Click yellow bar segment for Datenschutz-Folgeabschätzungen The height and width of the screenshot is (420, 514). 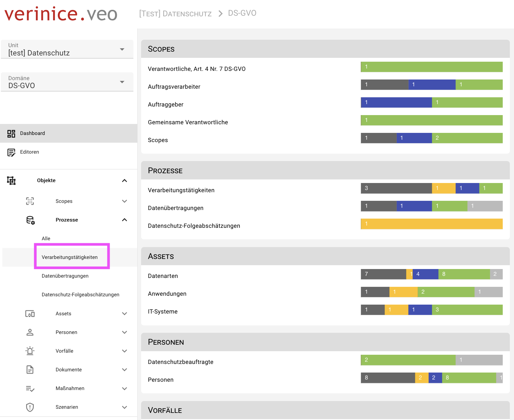431,224
